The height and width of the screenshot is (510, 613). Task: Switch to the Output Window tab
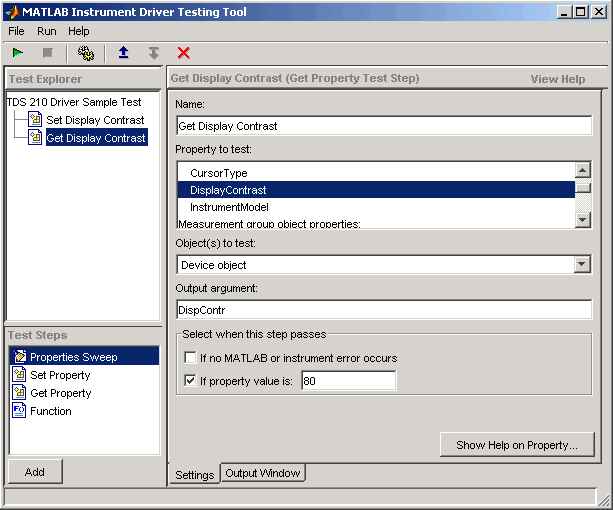click(263, 473)
